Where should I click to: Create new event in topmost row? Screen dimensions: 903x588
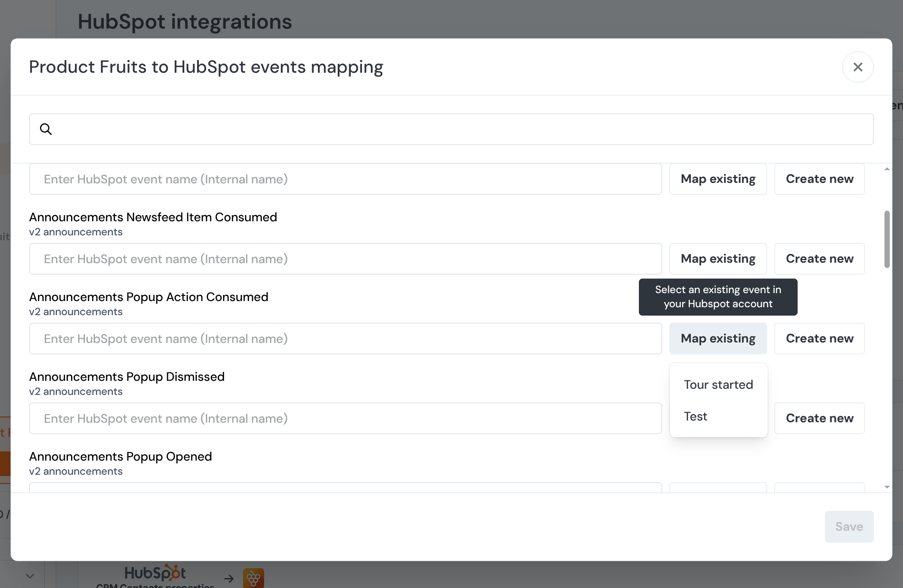click(819, 179)
